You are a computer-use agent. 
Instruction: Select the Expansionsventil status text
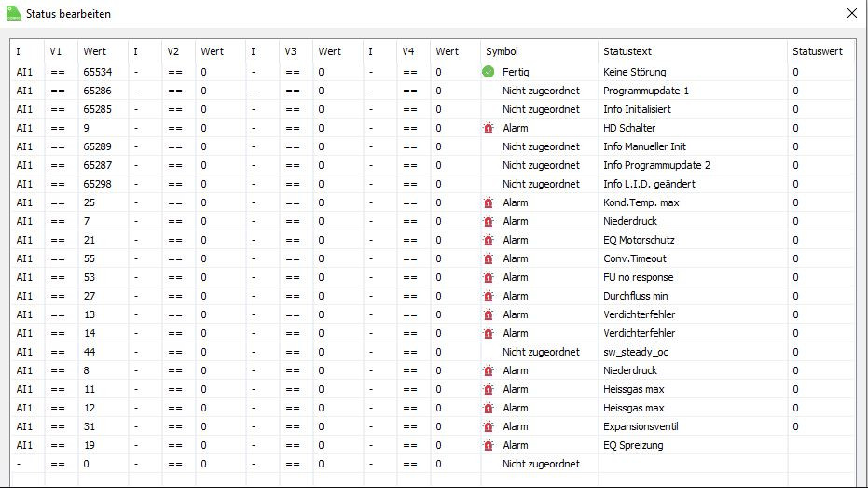tap(641, 427)
